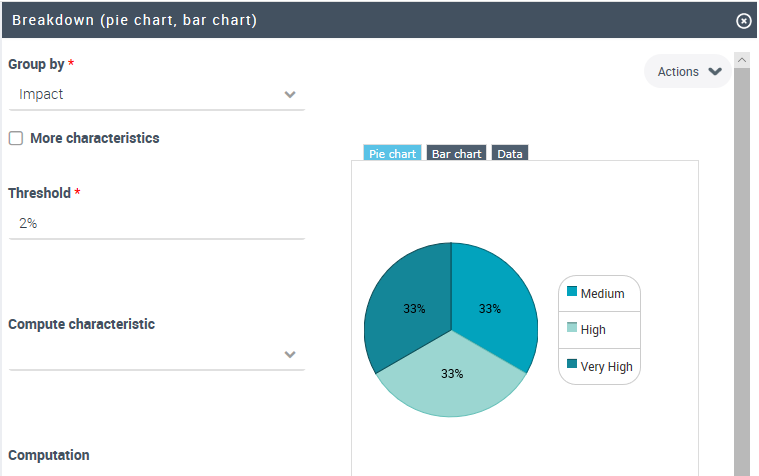759x476 pixels.
Task: Click the chevron icon in Actions button
Action: click(x=714, y=72)
